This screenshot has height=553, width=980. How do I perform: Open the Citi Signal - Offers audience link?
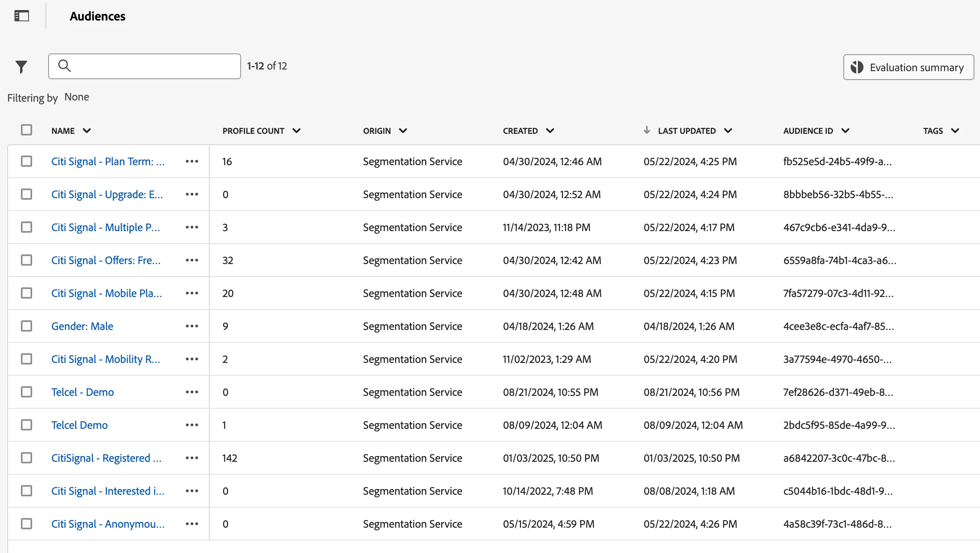pyautogui.click(x=106, y=260)
